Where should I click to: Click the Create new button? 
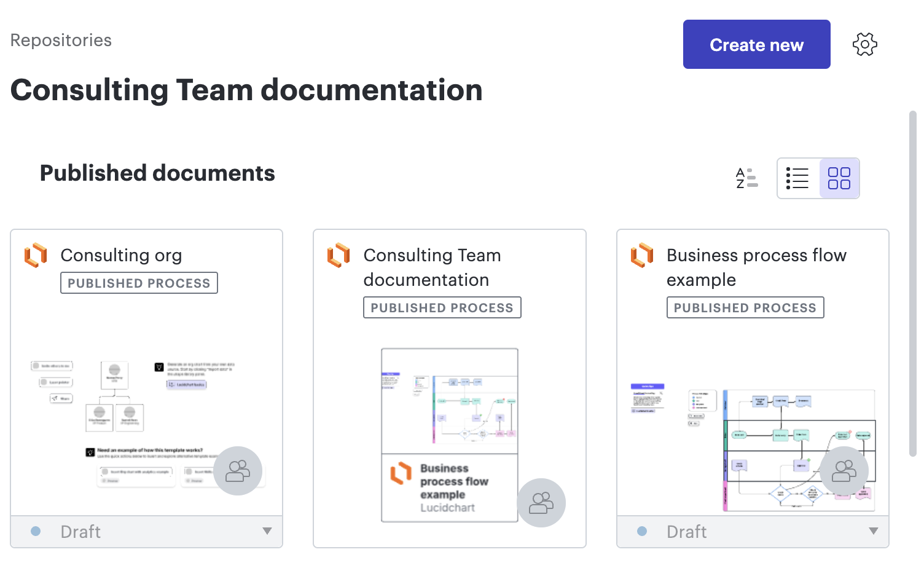pos(756,44)
